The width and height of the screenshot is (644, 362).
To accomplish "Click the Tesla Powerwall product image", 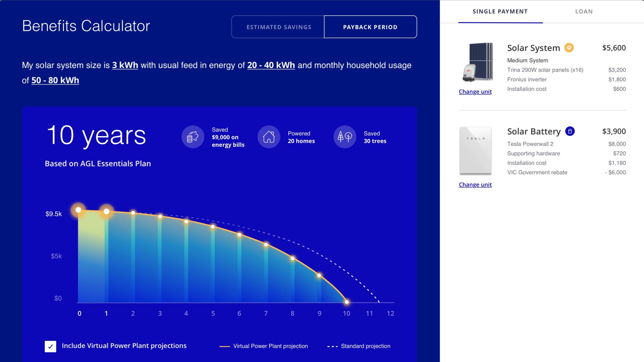I will point(475,151).
